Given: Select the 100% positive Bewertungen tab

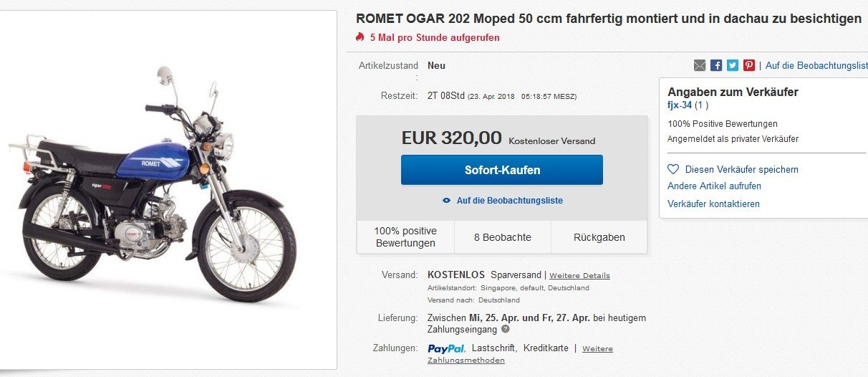Looking at the screenshot, I should click(x=405, y=237).
